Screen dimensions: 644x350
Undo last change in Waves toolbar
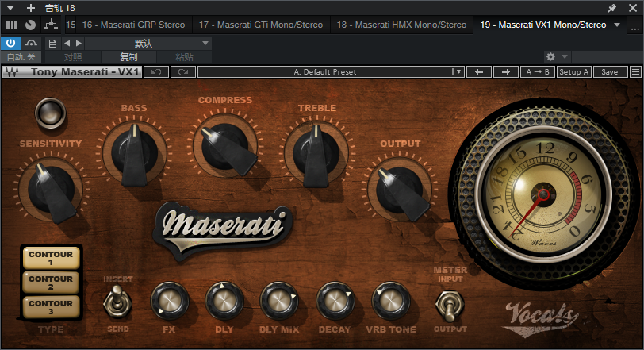[156, 72]
